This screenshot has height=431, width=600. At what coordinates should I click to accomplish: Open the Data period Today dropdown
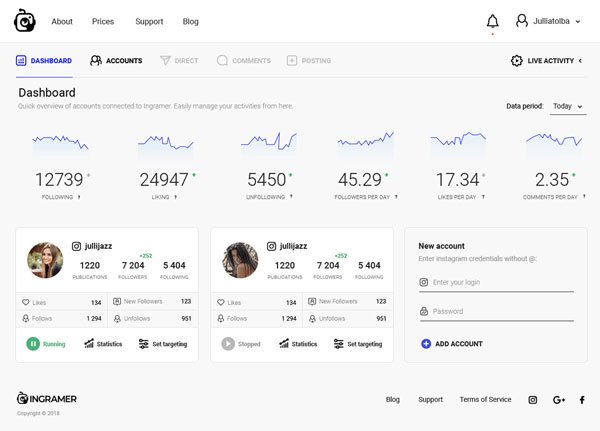click(568, 106)
